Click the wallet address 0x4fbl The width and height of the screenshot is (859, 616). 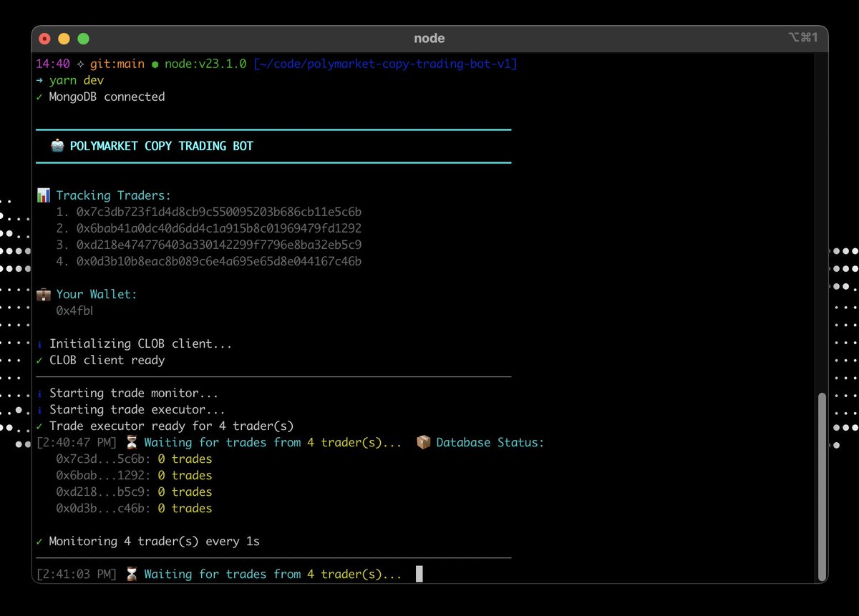pyautogui.click(x=75, y=311)
